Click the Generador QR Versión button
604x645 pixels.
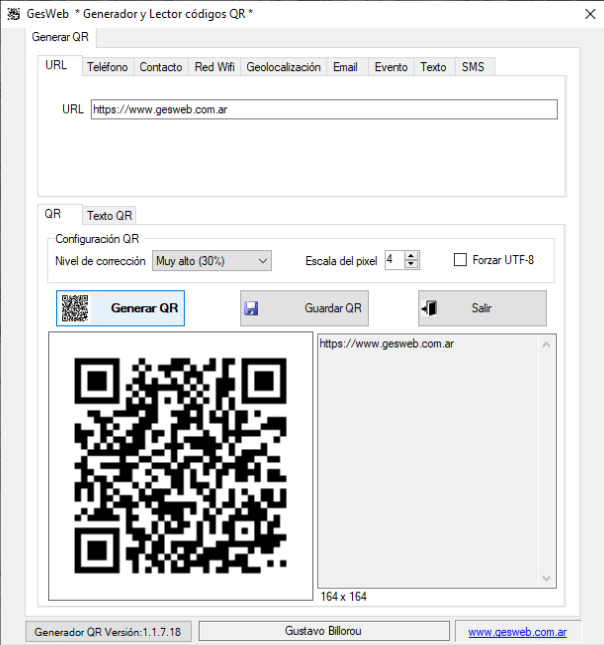point(108,632)
